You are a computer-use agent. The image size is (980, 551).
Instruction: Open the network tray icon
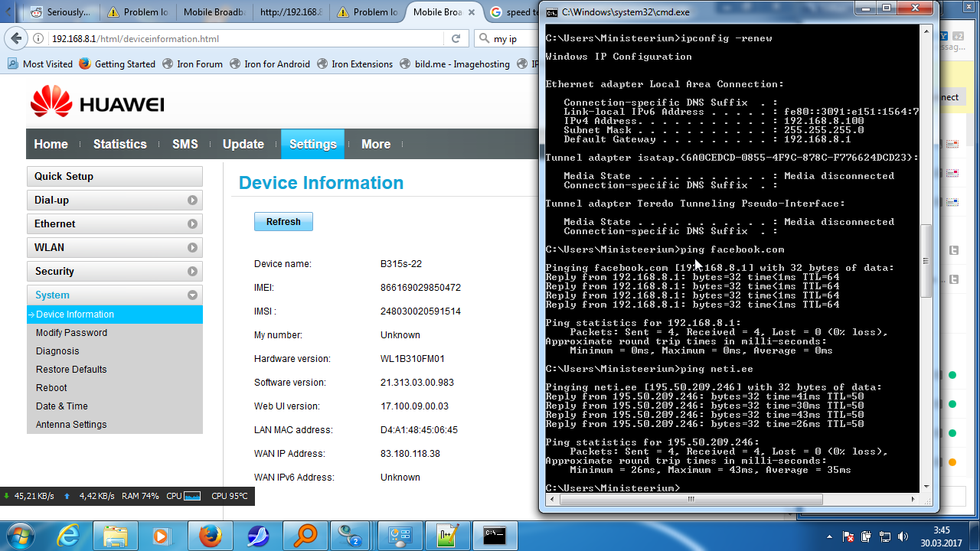(x=884, y=536)
